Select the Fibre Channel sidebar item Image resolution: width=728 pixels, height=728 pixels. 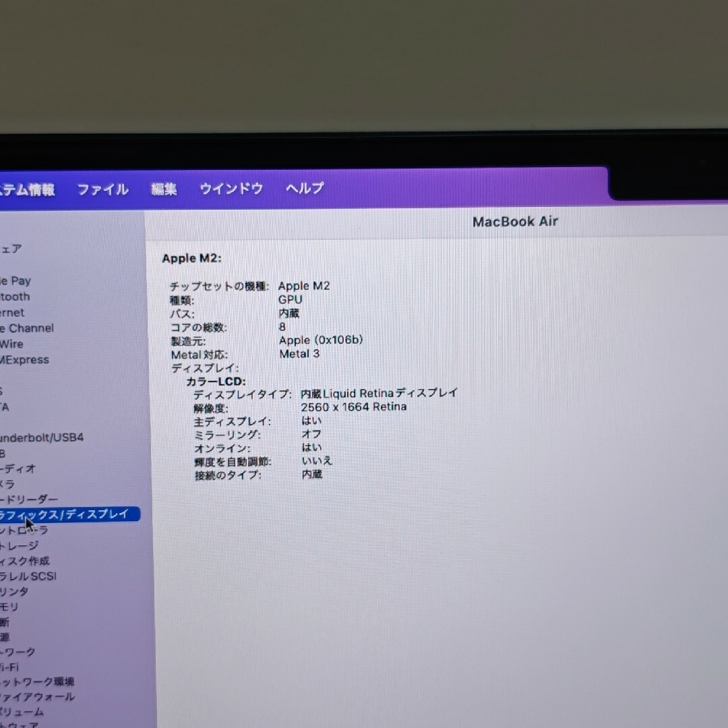tap(27, 328)
